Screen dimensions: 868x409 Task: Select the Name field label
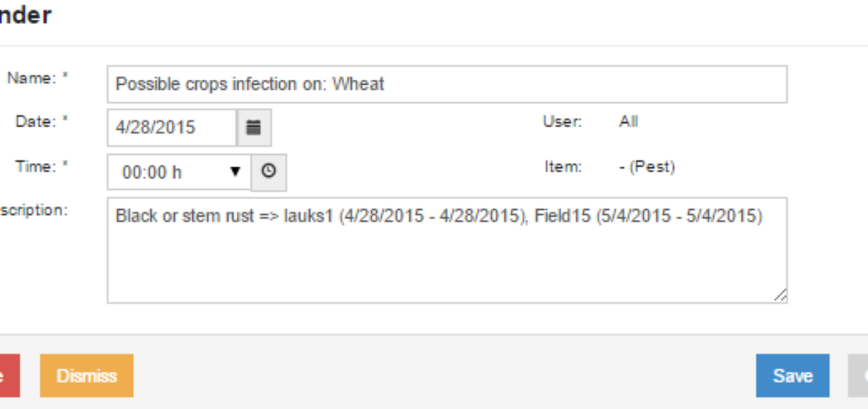[37, 77]
